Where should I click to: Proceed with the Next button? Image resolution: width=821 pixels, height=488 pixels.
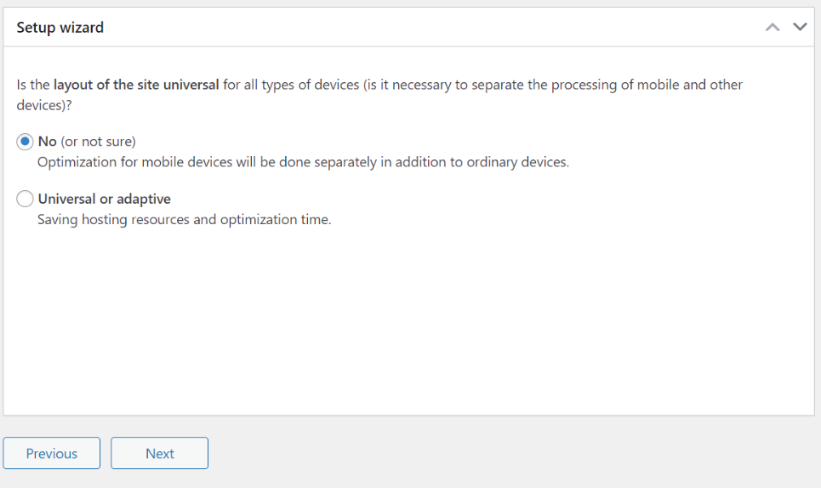160,453
